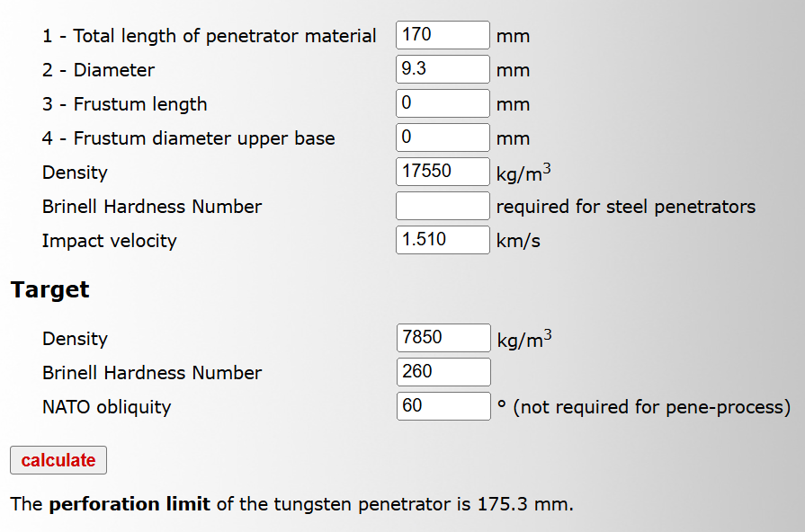The width and height of the screenshot is (805, 532).
Task: Click the NATO obliquity input field
Action: pyautogui.click(x=443, y=407)
